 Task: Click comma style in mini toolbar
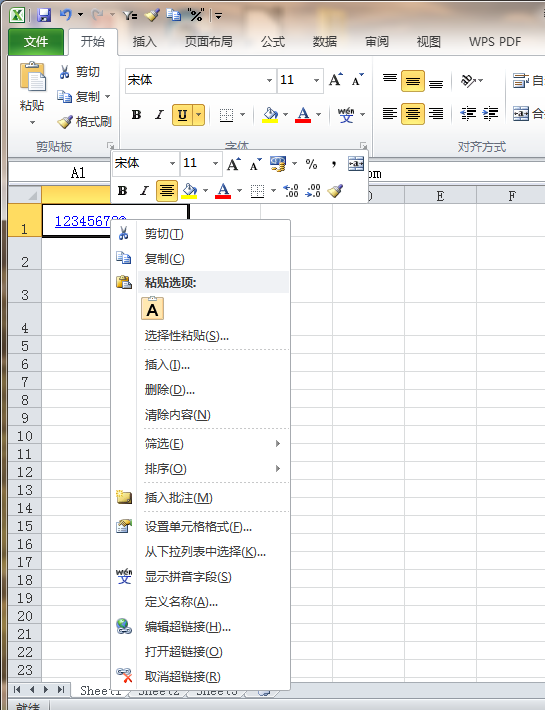[x=334, y=164]
